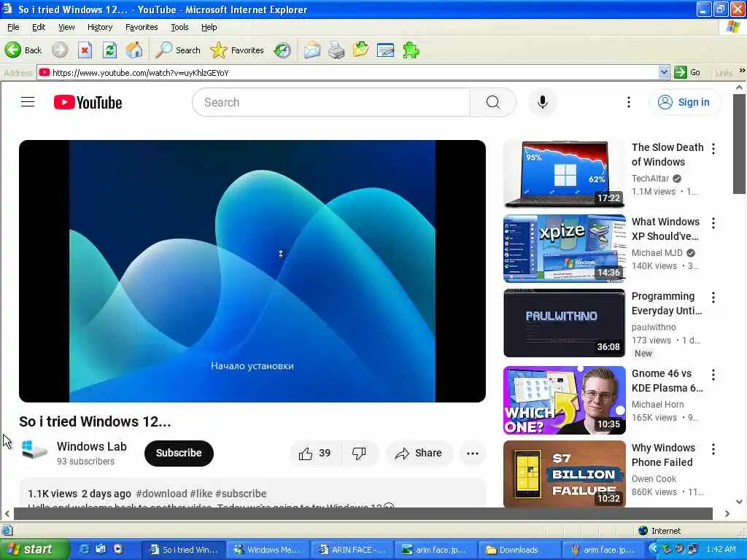Click the green puzzle piece toolbar icon

[411, 50]
